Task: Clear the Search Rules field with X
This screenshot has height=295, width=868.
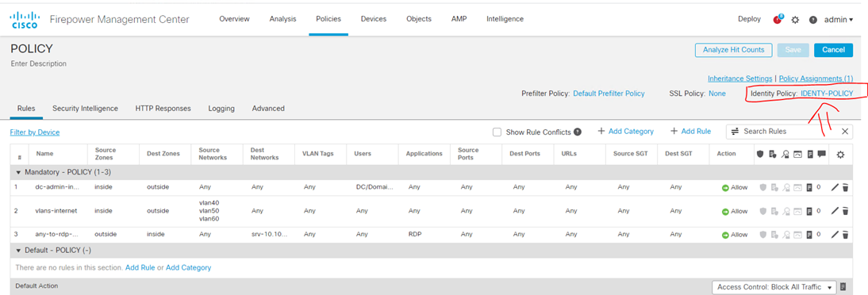Action: coord(845,131)
